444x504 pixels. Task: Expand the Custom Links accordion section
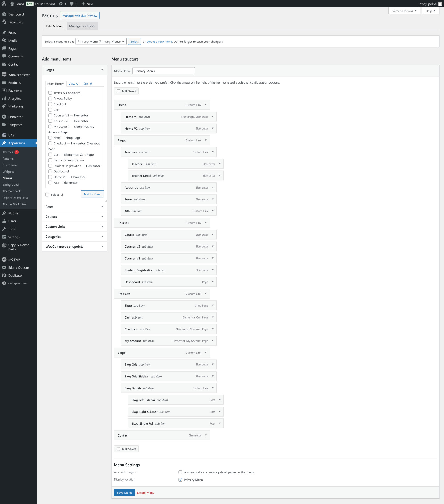click(x=74, y=227)
